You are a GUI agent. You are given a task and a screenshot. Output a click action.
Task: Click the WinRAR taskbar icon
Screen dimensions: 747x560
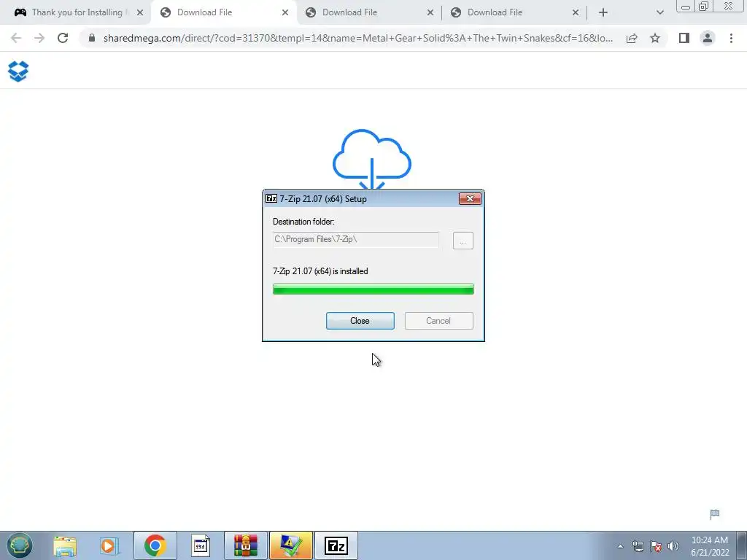click(246, 545)
